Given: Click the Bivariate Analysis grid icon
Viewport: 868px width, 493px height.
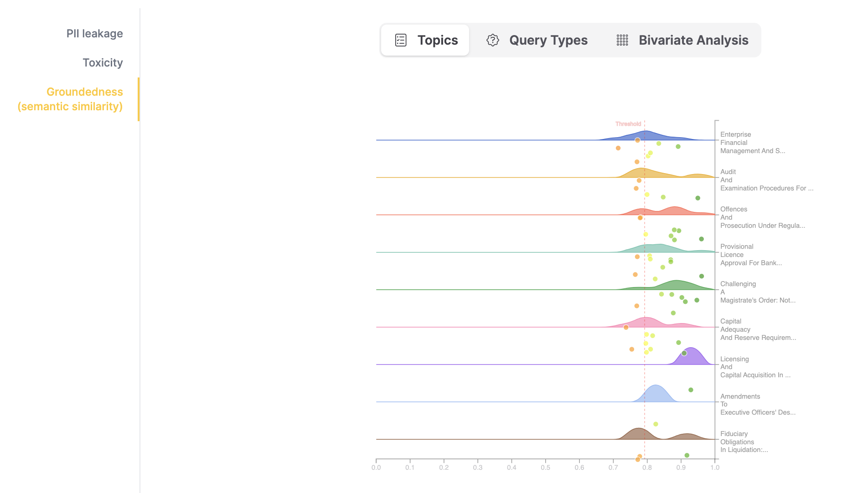Looking at the screenshot, I should coord(622,40).
